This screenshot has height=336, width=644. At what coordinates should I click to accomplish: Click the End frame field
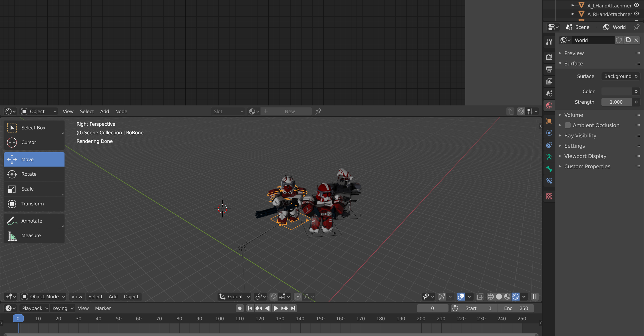(516, 308)
